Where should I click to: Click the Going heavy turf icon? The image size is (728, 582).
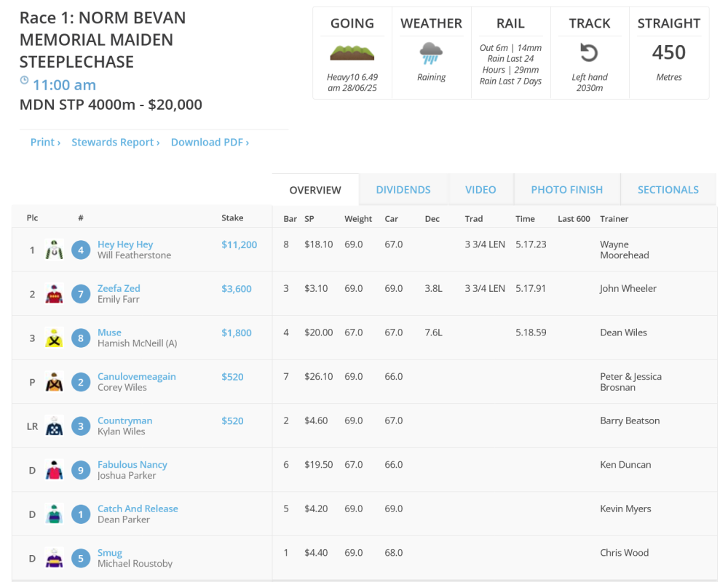click(x=352, y=52)
